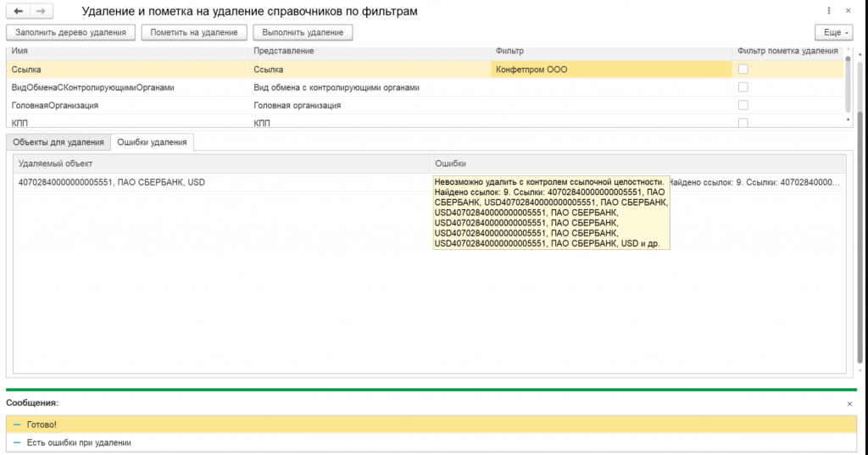The height and width of the screenshot is (455, 868).
Task: Enable checkbox for ВидОбменаСКонтролирующимиОрганами row
Action: click(743, 87)
